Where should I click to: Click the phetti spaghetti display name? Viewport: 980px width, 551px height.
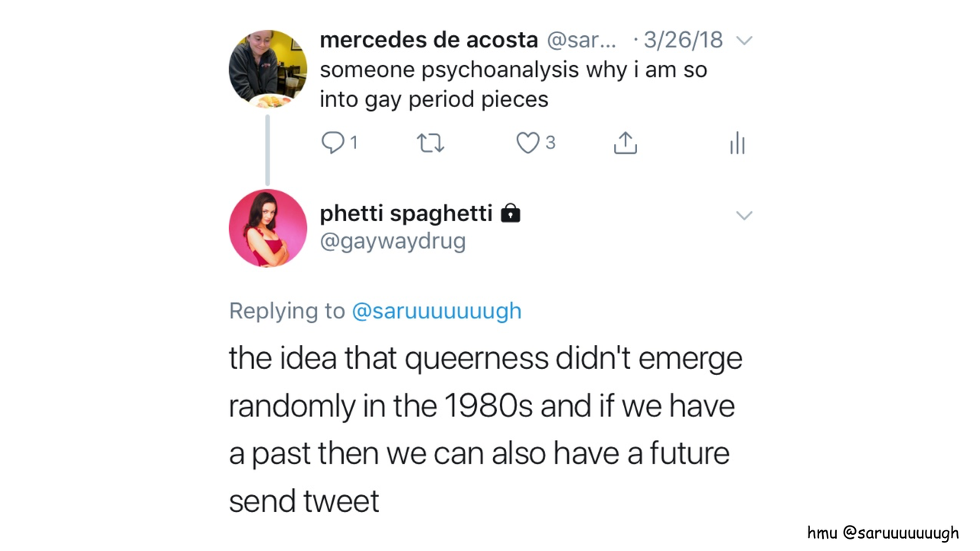(x=406, y=214)
